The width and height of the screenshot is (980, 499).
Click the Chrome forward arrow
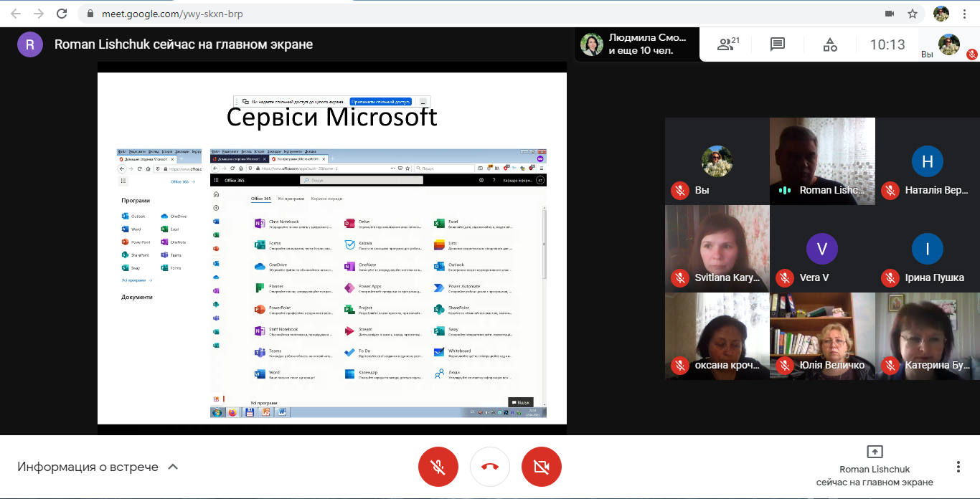pos(39,14)
